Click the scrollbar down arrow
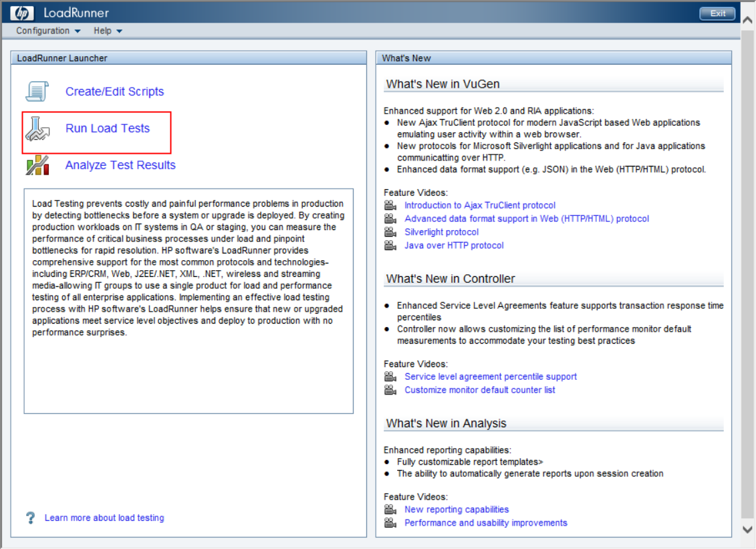The image size is (756, 549). (747, 529)
